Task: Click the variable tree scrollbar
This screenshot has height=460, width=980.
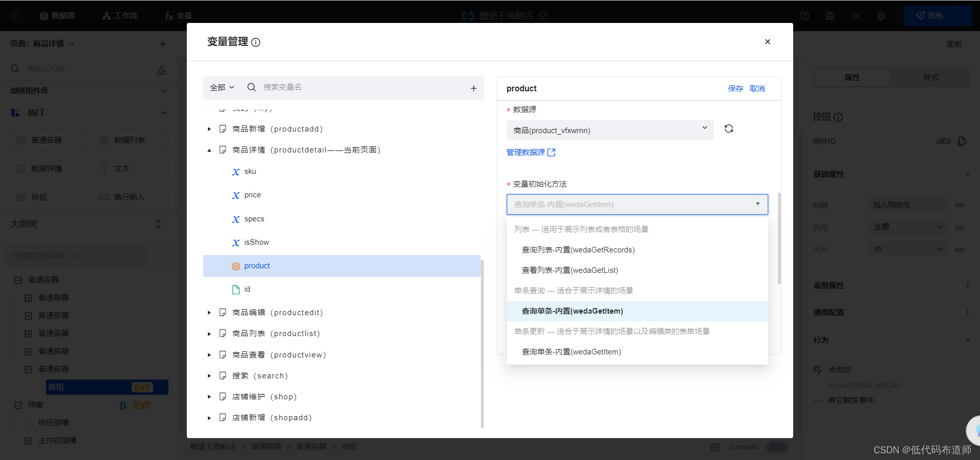Action: tap(482, 344)
